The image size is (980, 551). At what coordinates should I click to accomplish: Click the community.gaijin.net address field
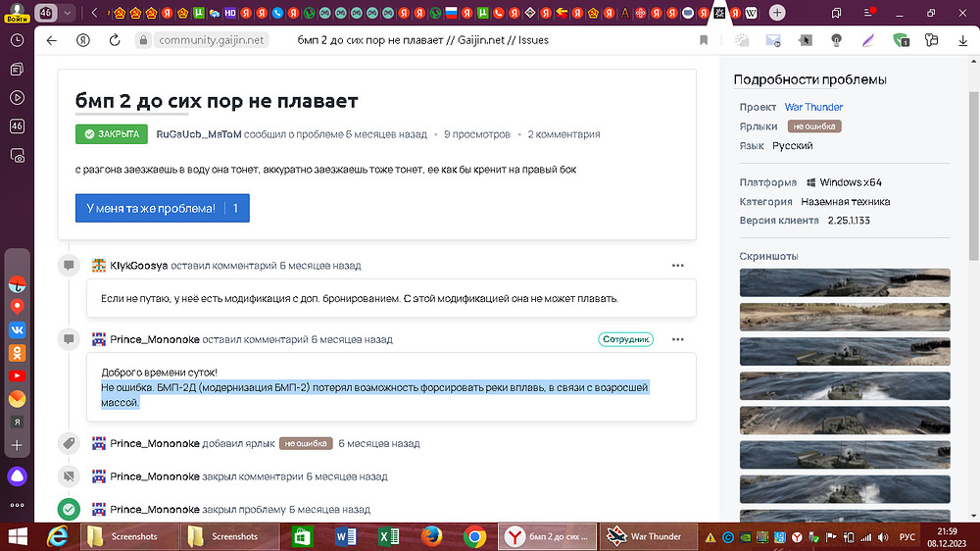point(212,40)
